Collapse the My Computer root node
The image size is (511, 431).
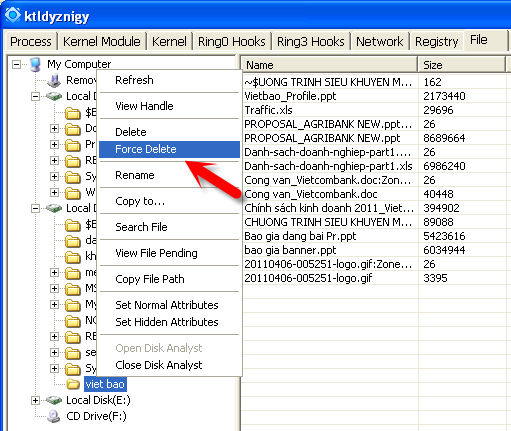(x=16, y=64)
